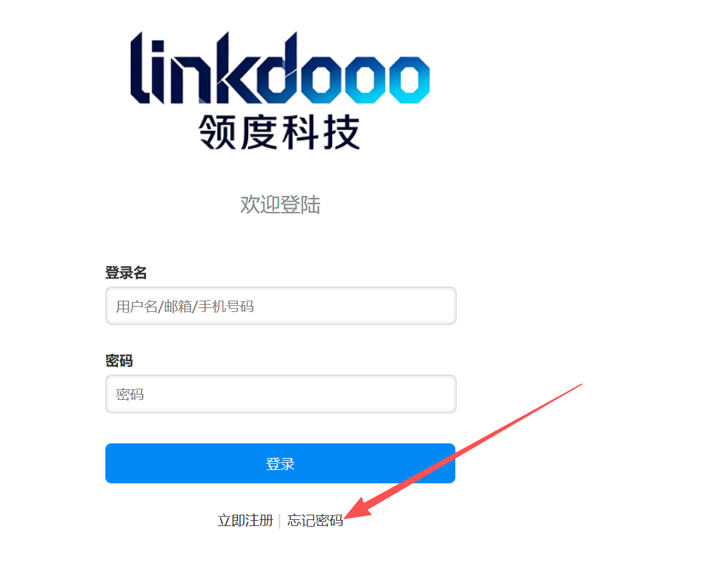The image size is (728, 562).
Task: Click the 登录名 field label
Action: pos(126,273)
